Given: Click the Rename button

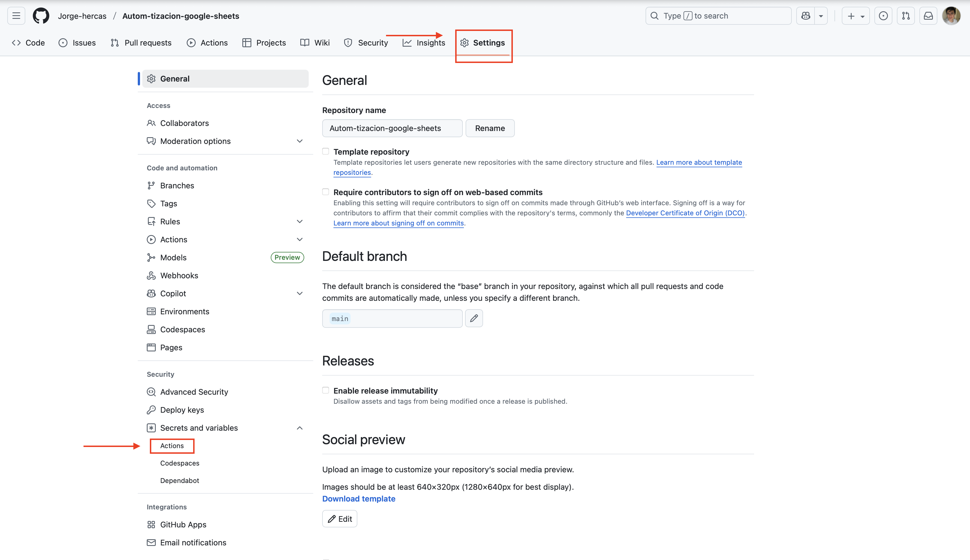Looking at the screenshot, I should 489,128.
